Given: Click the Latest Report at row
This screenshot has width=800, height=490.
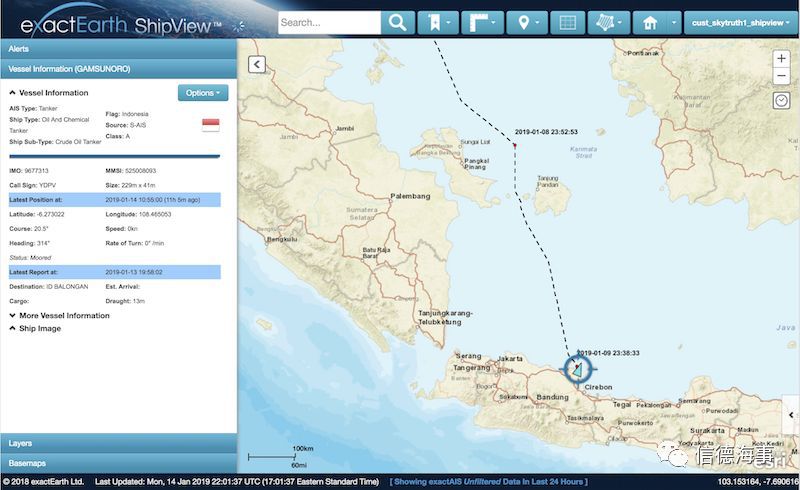Looking at the screenshot, I should (x=115, y=272).
